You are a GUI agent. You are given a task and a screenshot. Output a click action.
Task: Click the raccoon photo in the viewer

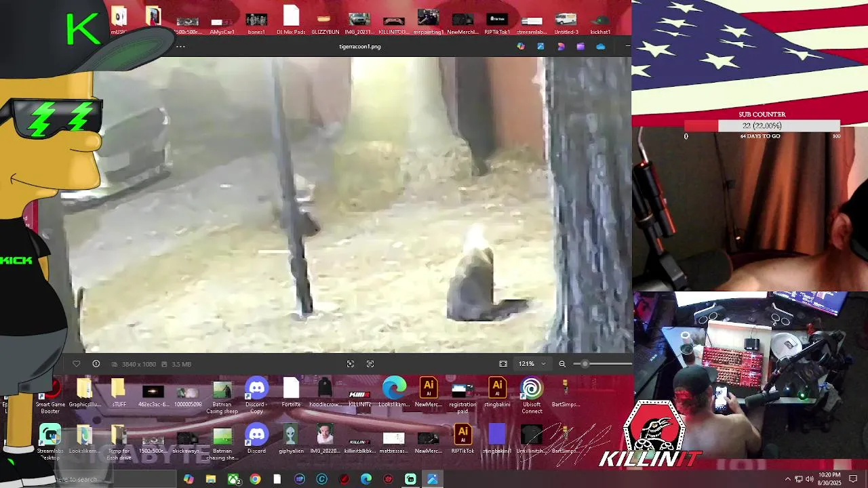click(346, 205)
